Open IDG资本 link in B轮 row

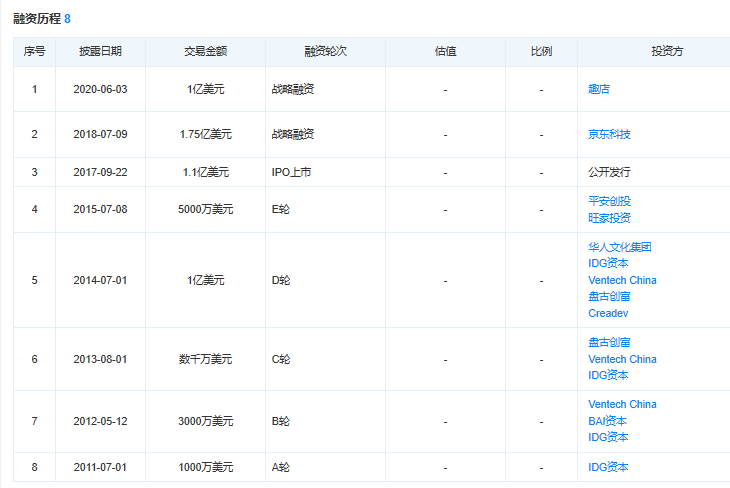click(608, 437)
